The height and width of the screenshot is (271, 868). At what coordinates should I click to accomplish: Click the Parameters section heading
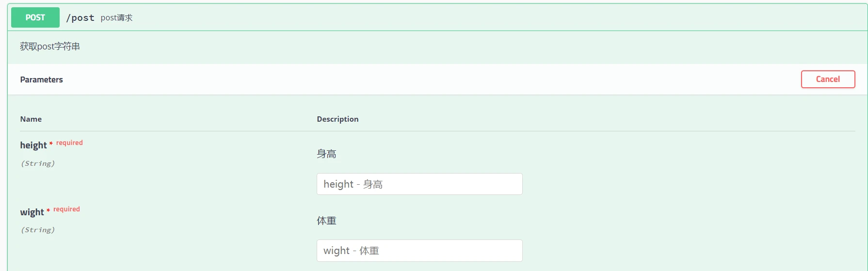(x=42, y=80)
